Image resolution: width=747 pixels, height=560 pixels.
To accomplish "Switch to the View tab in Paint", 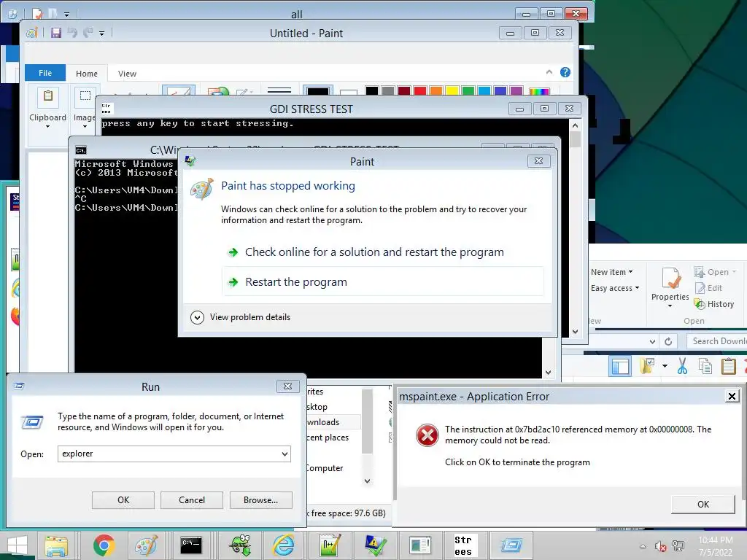I will point(127,74).
